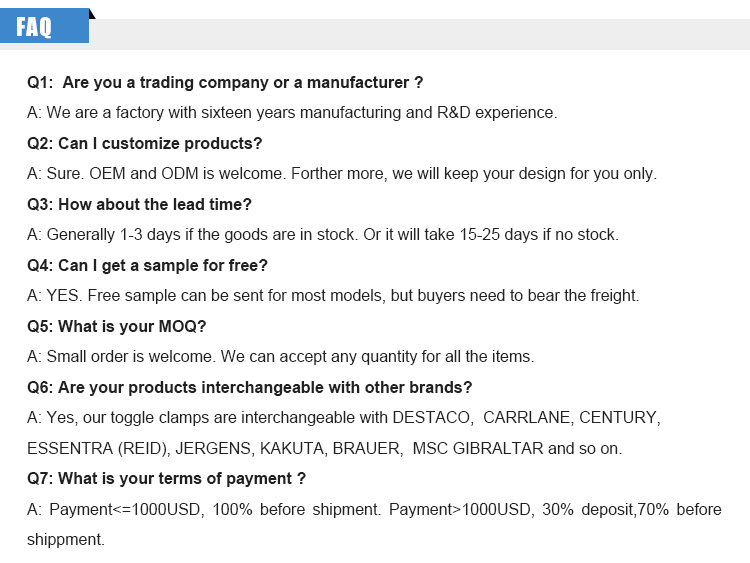Click the answer mentioning OEM and ODM

[342, 173]
